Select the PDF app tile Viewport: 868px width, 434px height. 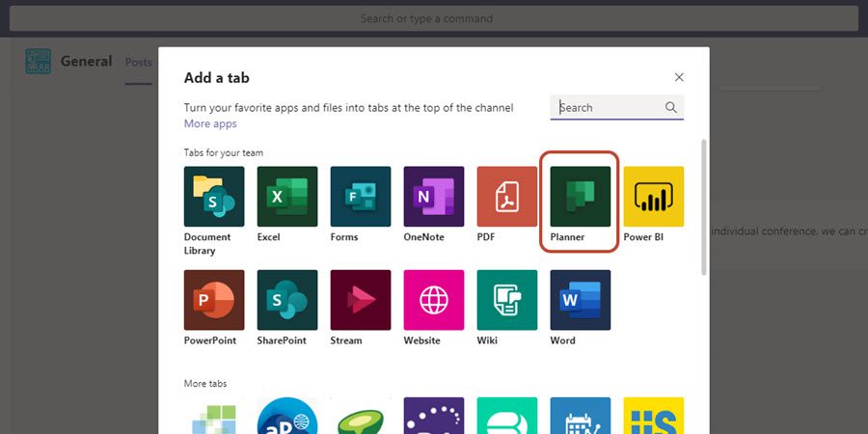[x=507, y=197]
